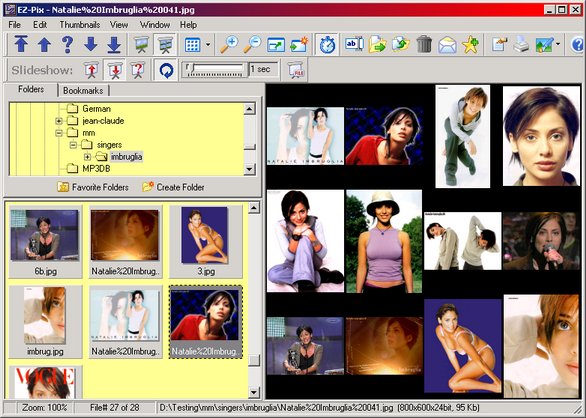Image resolution: width=586 pixels, height=418 pixels.
Task: Jump to the first image with the barred up arrow
Action: (x=21, y=44)
